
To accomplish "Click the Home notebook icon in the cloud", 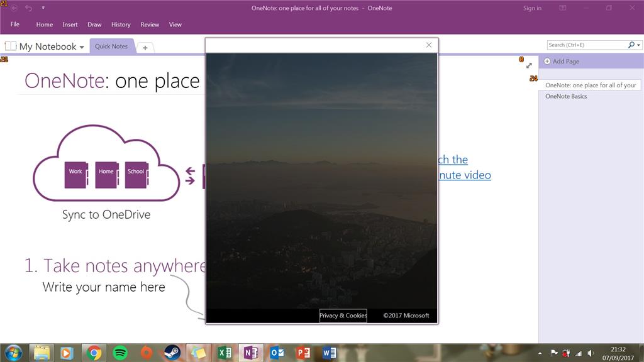I will pos(107,175).
